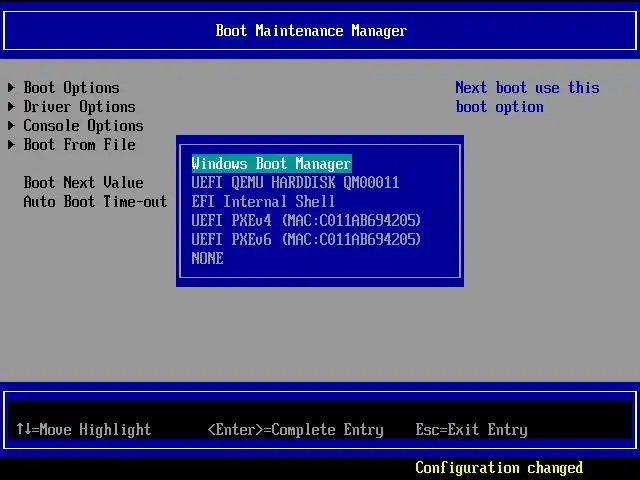
Task: Click the arrow beside Console Options
Action: point(11,125)
